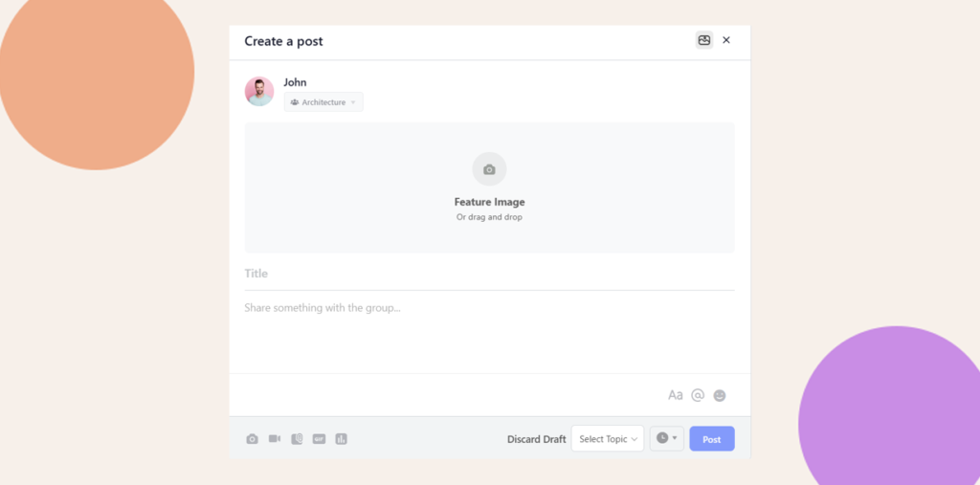This screenshot has width=980, height=485.
Task: Click the Post button
Action: (711, 439)
